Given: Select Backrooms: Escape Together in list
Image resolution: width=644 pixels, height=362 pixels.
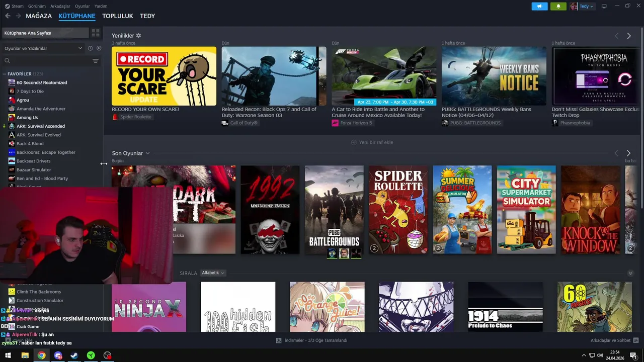Looking at the screenshot, I should [x=46, y=152].
